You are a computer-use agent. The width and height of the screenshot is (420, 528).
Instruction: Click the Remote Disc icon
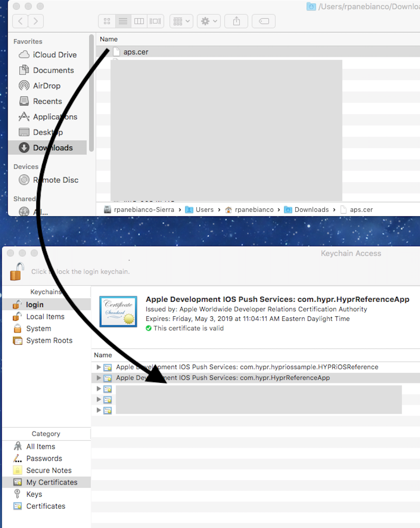pos(24,180)
